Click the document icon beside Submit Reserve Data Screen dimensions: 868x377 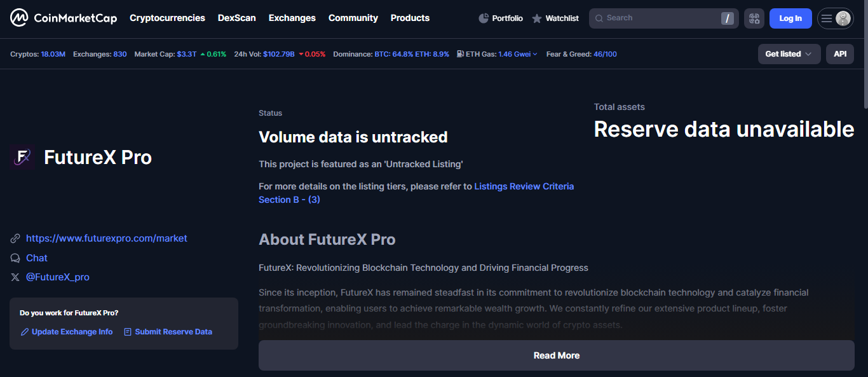tap(128, 332)
